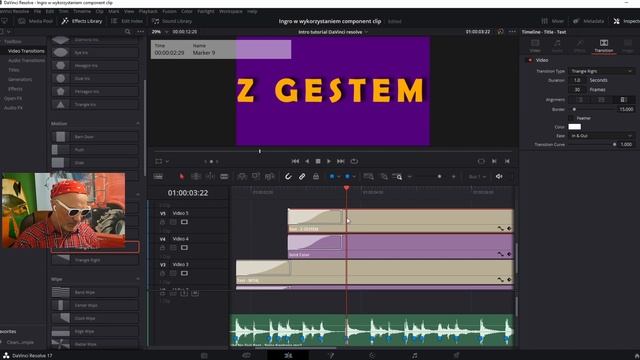
Task: Click the Overwrite Clip icon
Action: tap(256, 176)
